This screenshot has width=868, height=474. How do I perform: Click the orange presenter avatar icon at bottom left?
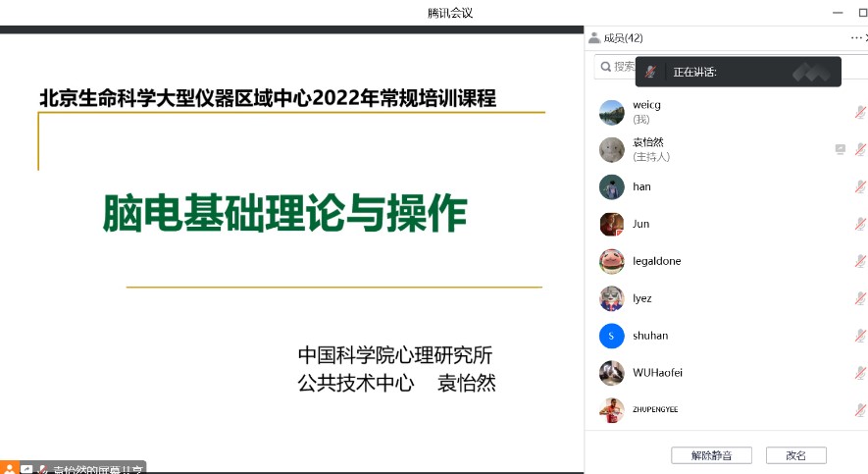pyautogui.click(x=9, y=468)
